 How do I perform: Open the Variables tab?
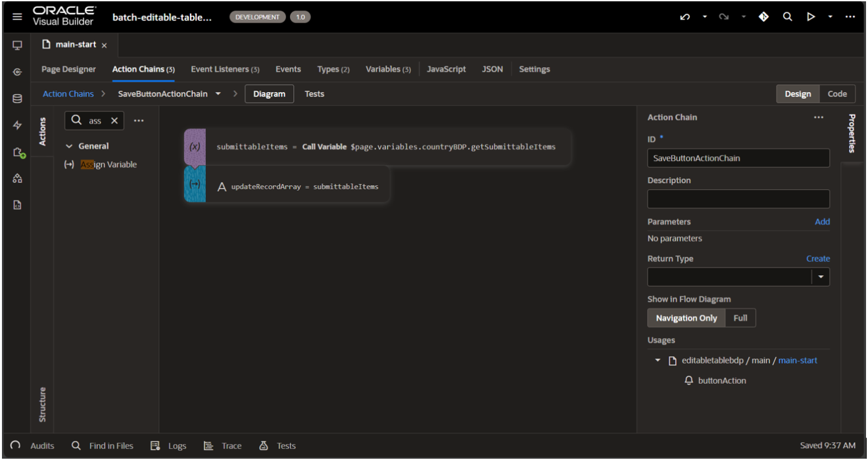point(387,69)
